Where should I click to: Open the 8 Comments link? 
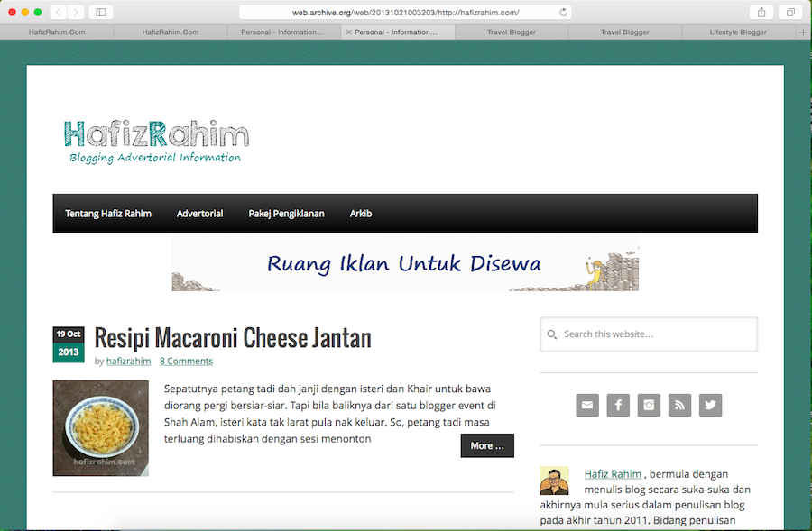click(186, 362)
